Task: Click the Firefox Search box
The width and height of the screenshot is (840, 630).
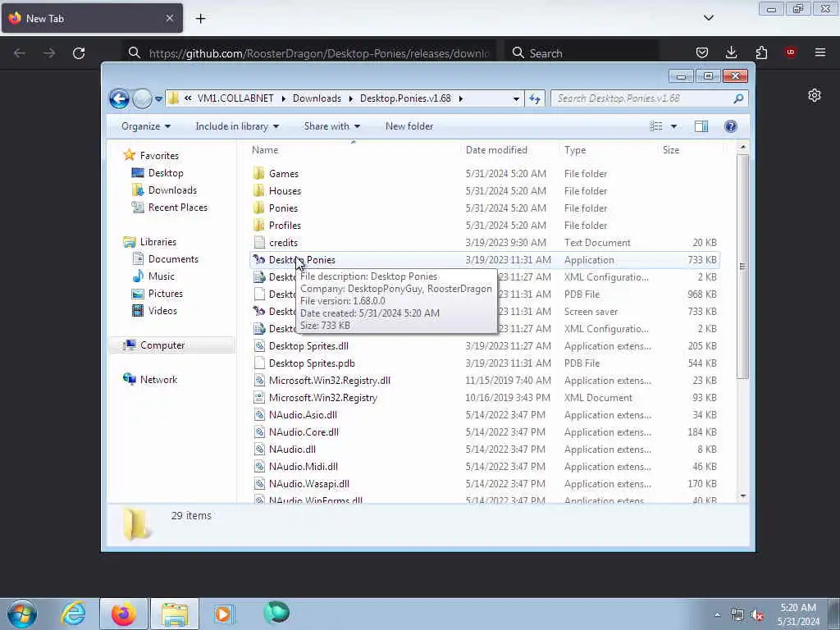Action: pos(582,53)
